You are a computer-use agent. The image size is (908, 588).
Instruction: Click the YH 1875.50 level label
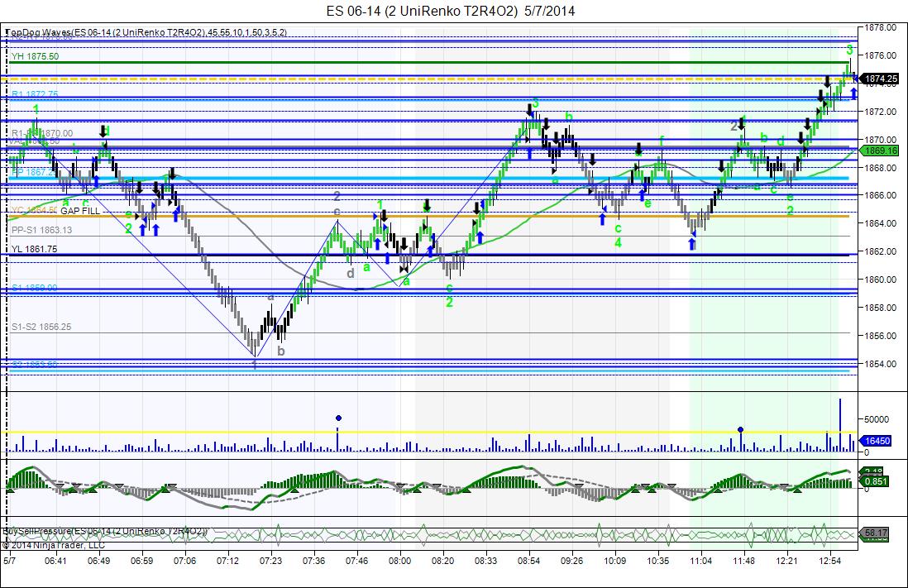click(35, 56)
